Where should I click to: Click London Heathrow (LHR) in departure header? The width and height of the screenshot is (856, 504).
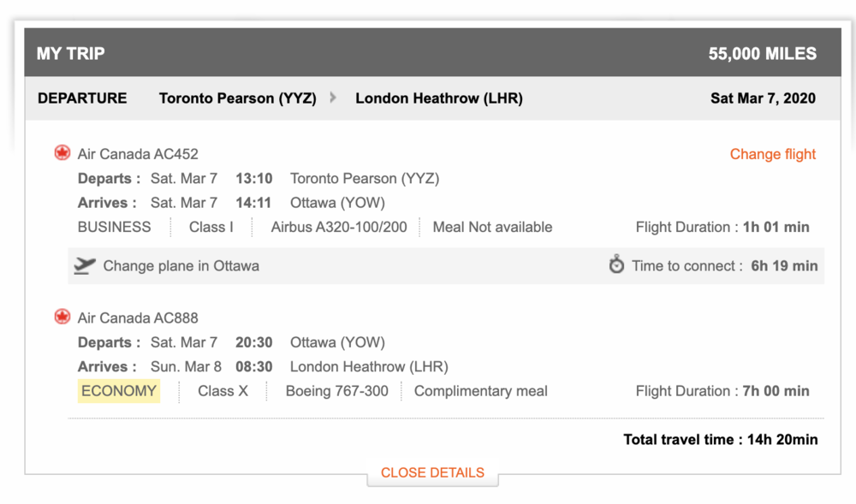tap(438, 98)
